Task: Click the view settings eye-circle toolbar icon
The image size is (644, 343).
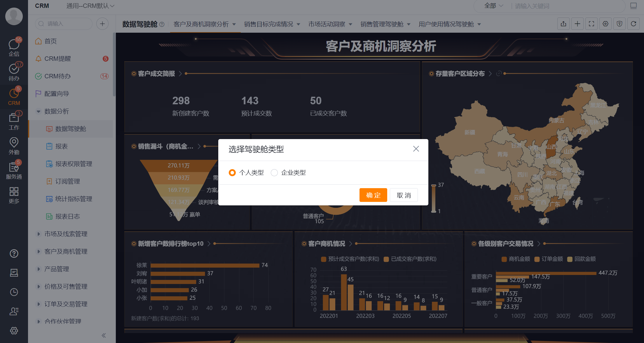Action: click(x=605, y=24)
